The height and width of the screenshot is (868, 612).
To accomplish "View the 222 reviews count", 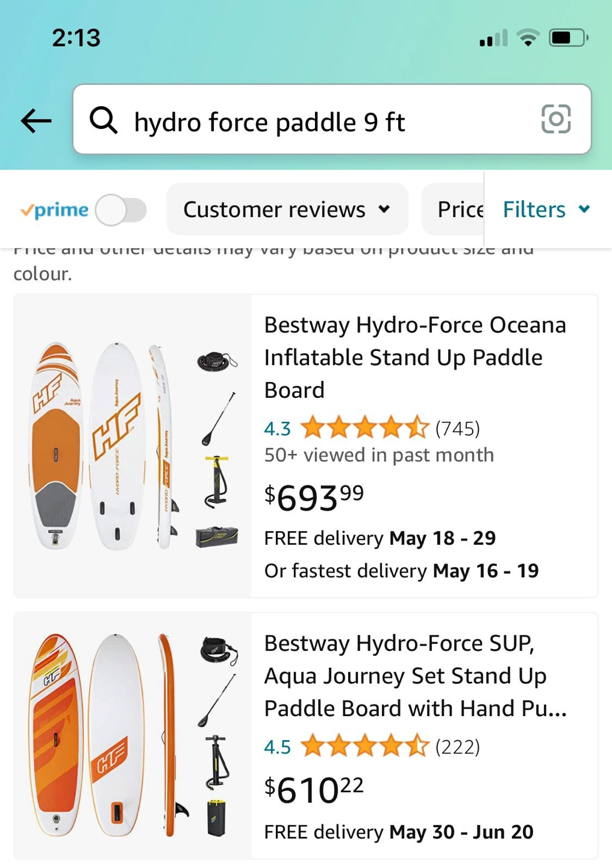I will [x=458, y=747].
